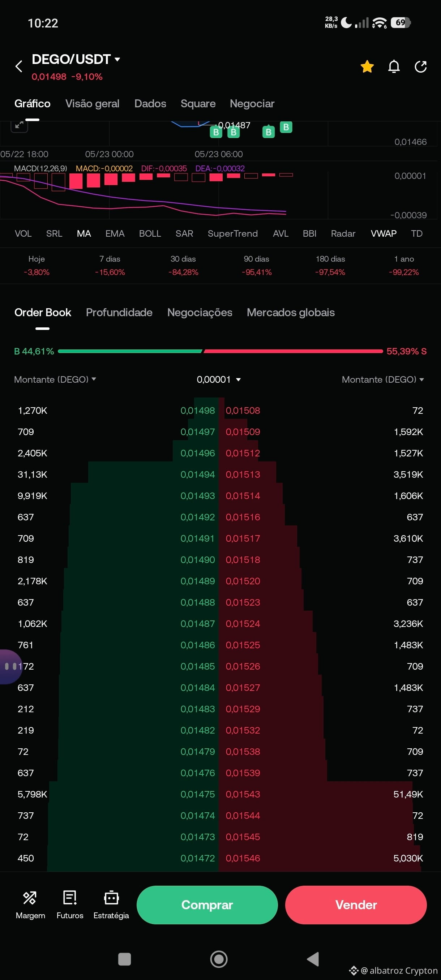Open the Negociar tab
The height and width of the screenshot is (980, 441).
(x=252, y=103)
